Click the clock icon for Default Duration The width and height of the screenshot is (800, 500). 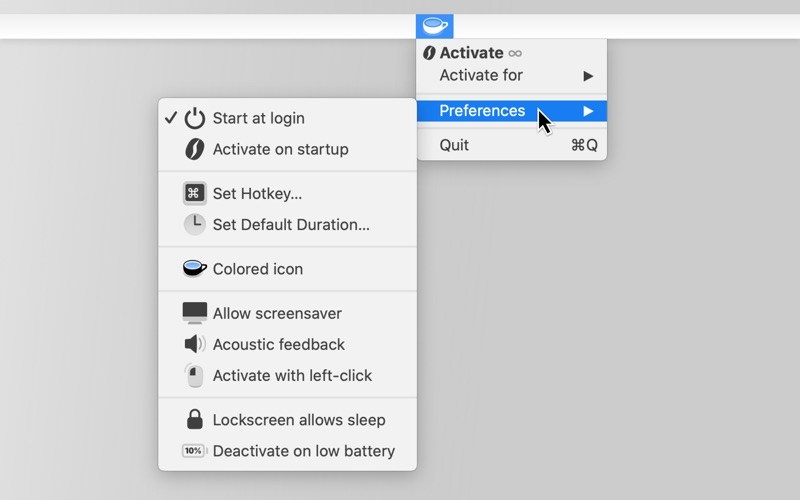[195, 225]
